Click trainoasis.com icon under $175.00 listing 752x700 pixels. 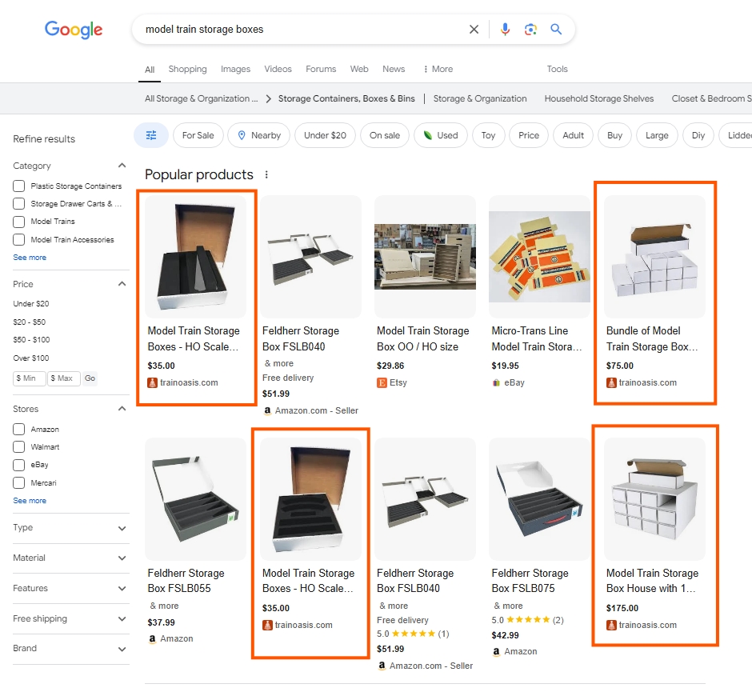pyautogui.click(x=611, y=626)
